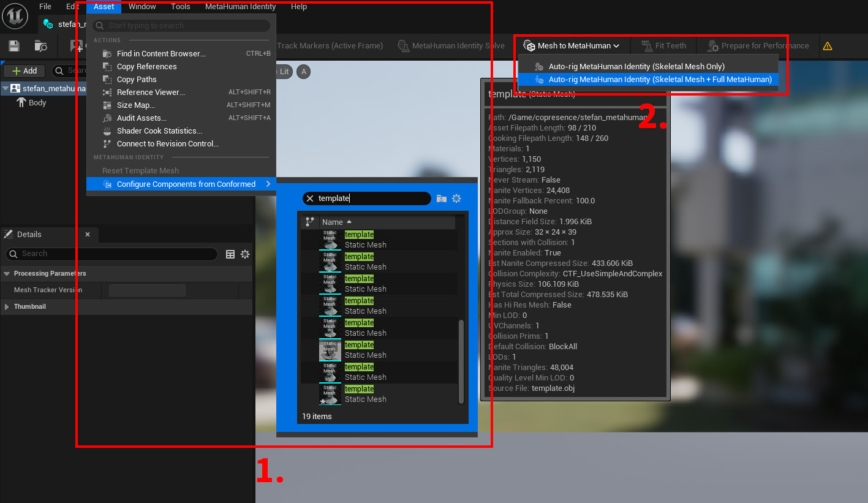Select Copy References menu entry
Screen dimensions: 868x503
181,67
